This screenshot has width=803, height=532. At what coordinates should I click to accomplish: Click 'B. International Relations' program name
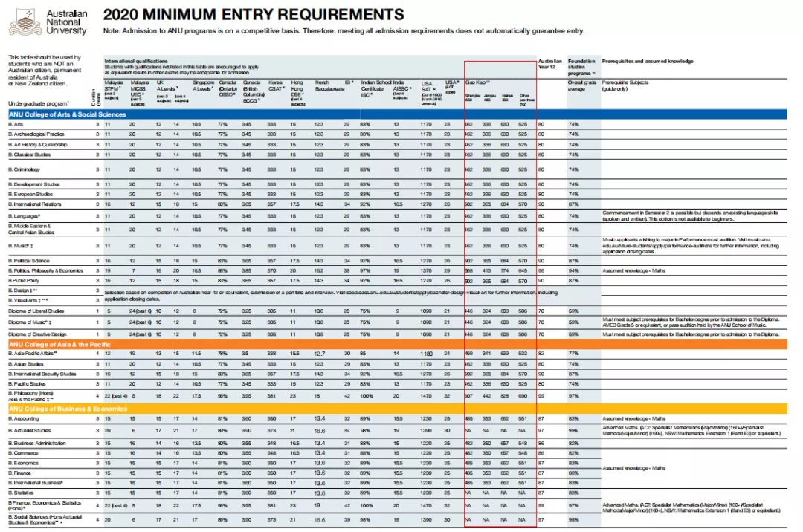[35, 204]
